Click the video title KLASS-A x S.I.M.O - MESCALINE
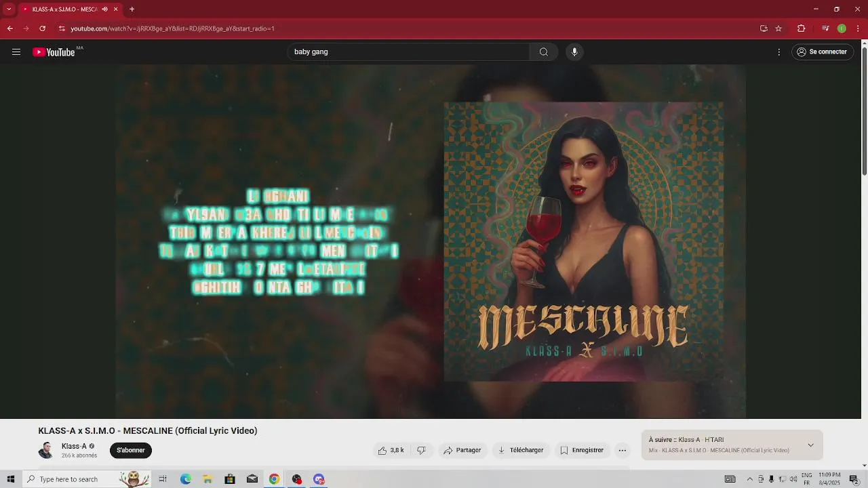 click(x=148, y=431)
